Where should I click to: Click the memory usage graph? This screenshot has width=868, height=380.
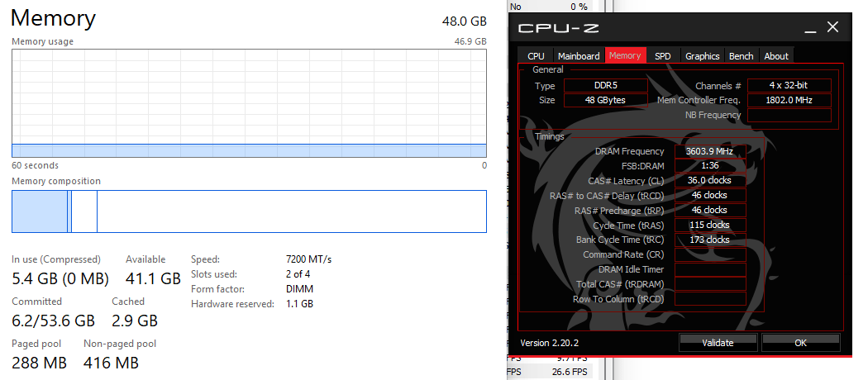click(249, 103)
